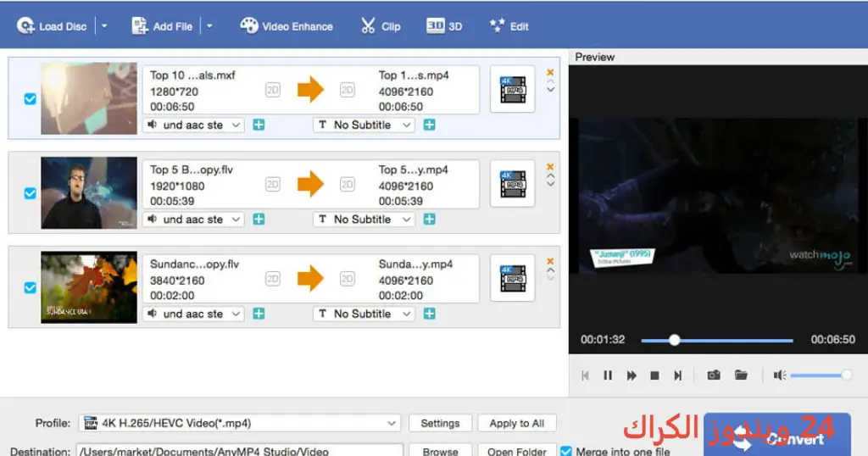868x456 pixels.
Task: Click the Destination path input field
Action: 239,451
